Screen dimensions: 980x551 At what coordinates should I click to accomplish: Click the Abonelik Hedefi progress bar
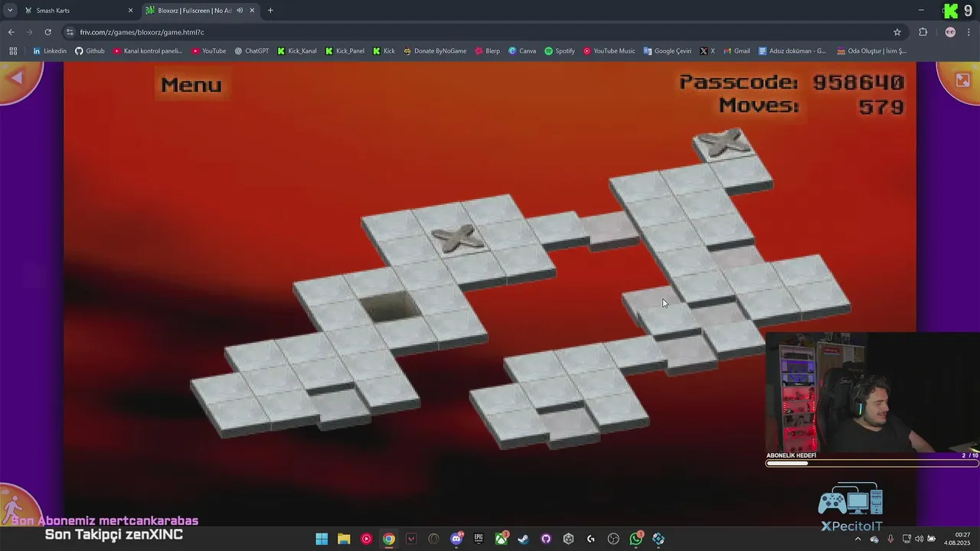[872, 463]
